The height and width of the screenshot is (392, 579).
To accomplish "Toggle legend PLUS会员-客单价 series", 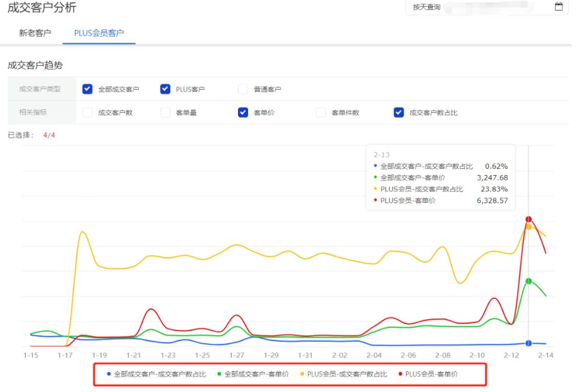I will (428, 374).
